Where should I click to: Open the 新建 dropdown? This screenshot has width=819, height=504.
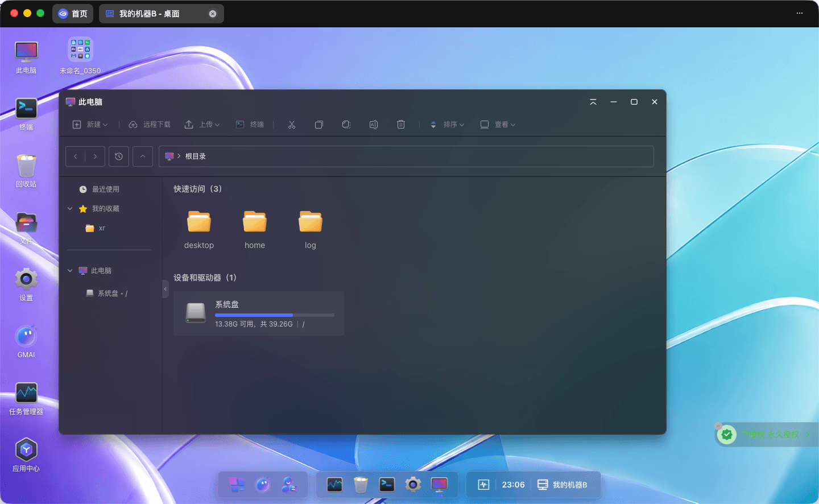pos(90,125)
